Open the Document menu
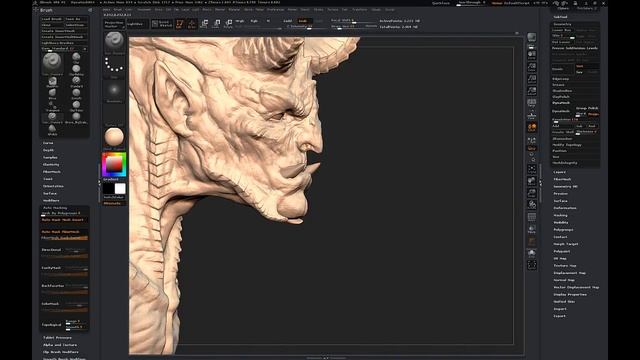The image size is (640, 360). pos(144,9)
